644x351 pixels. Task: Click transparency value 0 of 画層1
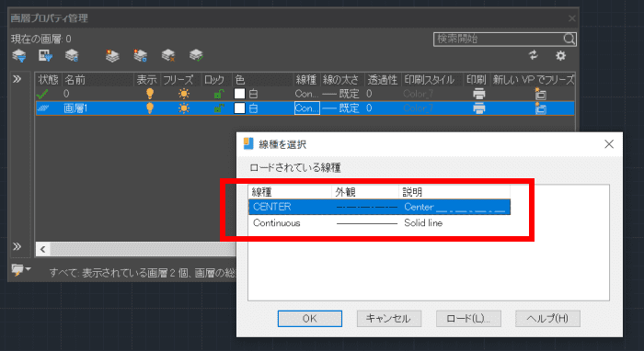pyautogui.click(x=369, y=108)
